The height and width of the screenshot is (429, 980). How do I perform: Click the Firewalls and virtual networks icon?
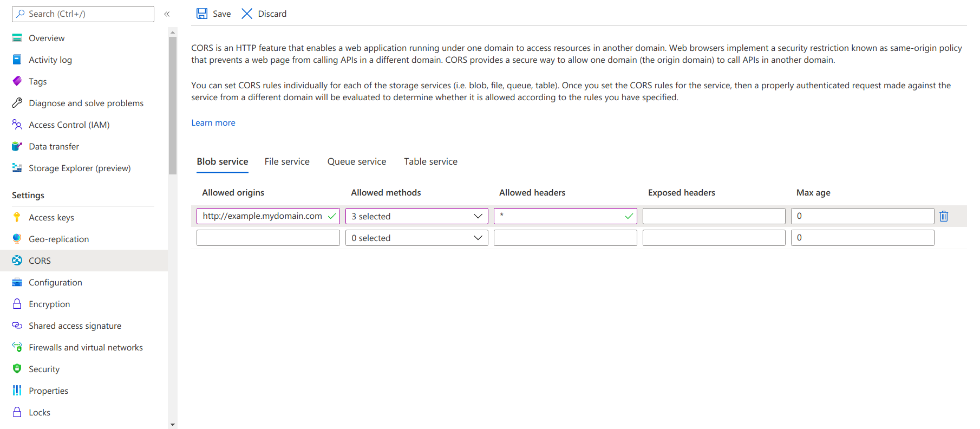coord(17,347)
